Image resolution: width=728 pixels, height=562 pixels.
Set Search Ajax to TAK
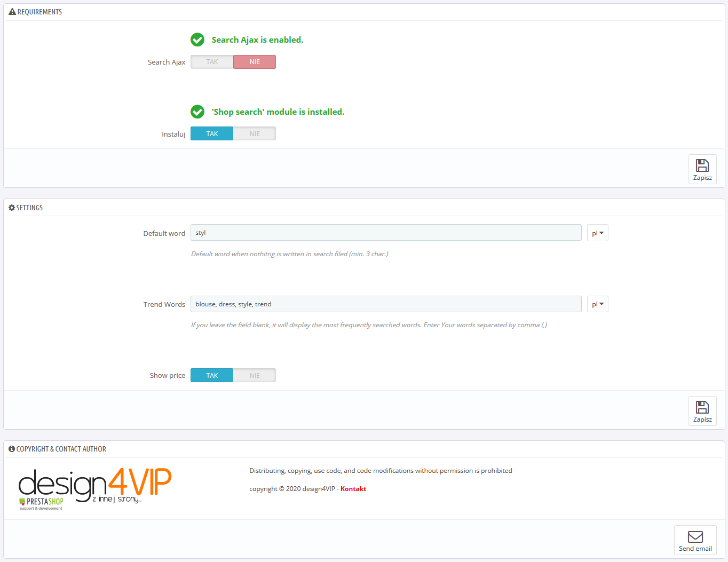click(x=212, y=62)
